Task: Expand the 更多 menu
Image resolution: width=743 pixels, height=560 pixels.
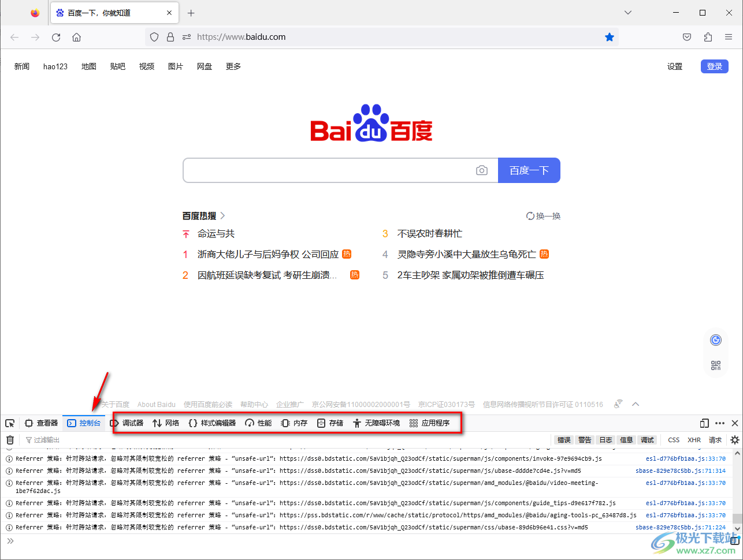Action: coord(233,66)
